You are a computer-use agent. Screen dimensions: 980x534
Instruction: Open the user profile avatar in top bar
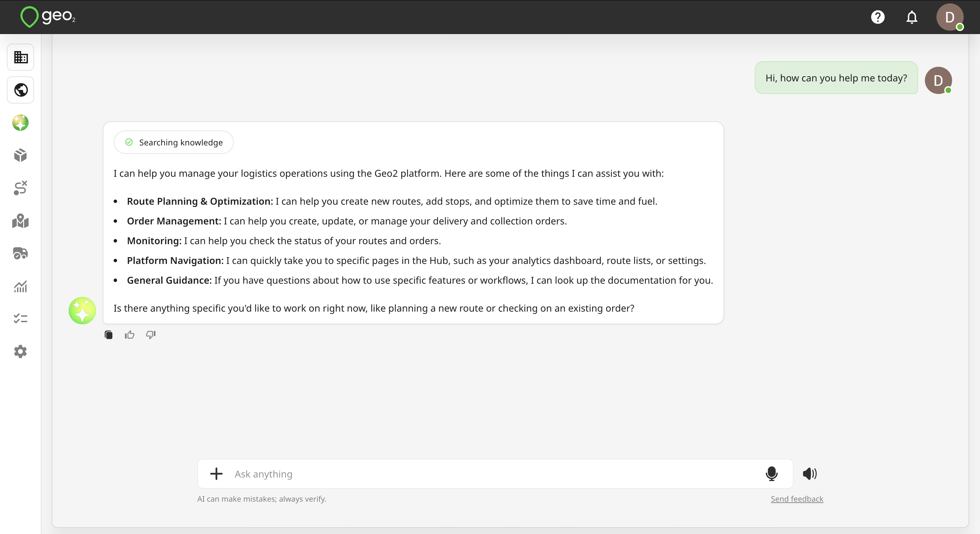pyautogui.click(x=950, y=17)
